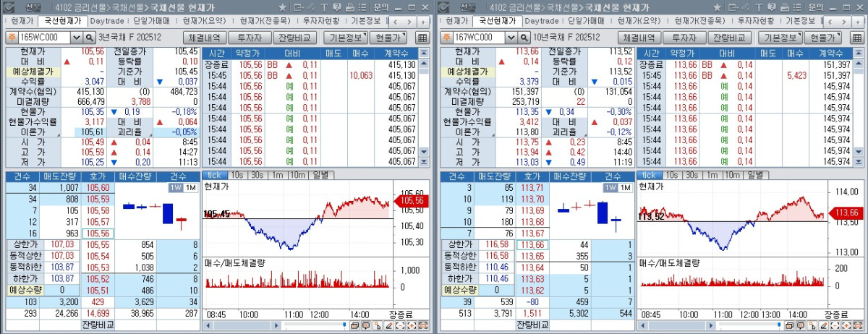Click the favorites star in the right window
This screenshot has width=868, height=334.
[x=716, y=7]
